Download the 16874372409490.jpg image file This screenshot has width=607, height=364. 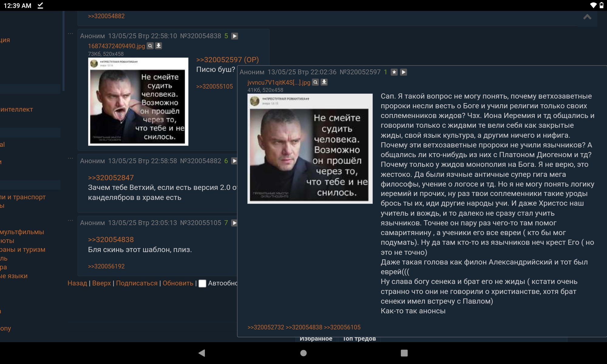pyautogui.click(x=158, y=46)
